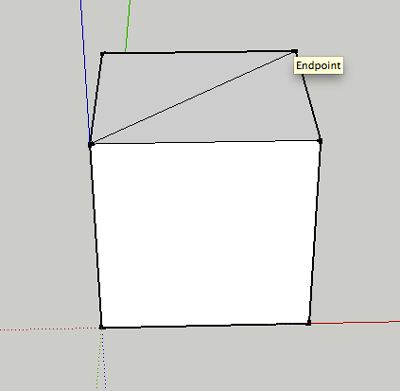Click the solid red axis line on the right
The image size is (400, 391).
coord(355,322)
